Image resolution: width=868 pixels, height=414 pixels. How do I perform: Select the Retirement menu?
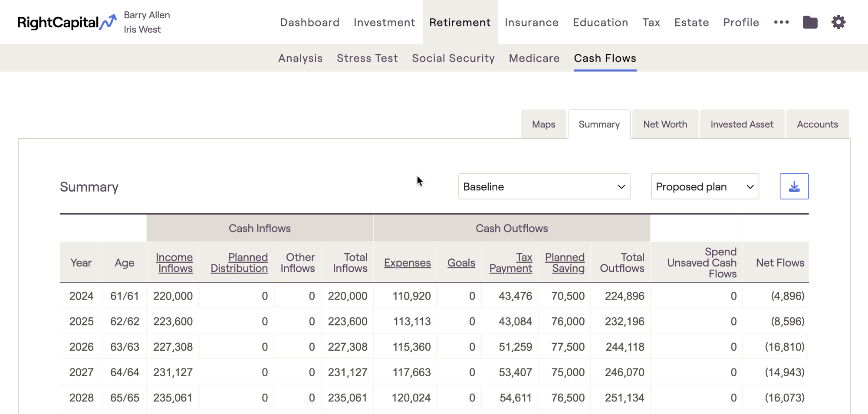[460, 22]
